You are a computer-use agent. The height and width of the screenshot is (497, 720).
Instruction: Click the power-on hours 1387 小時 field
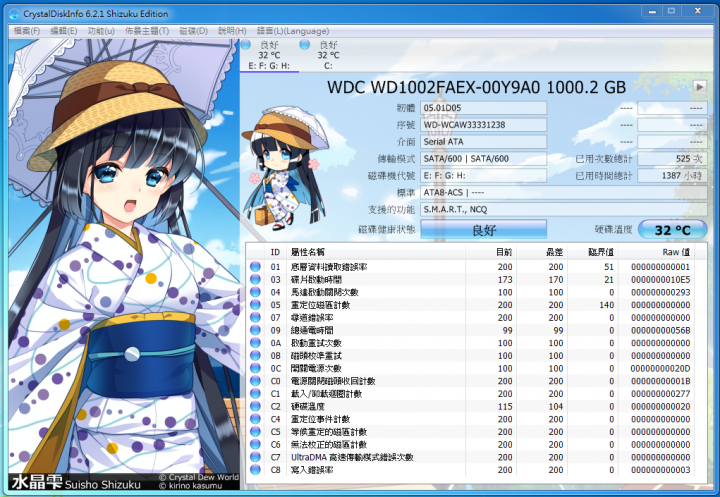[672, 175]
